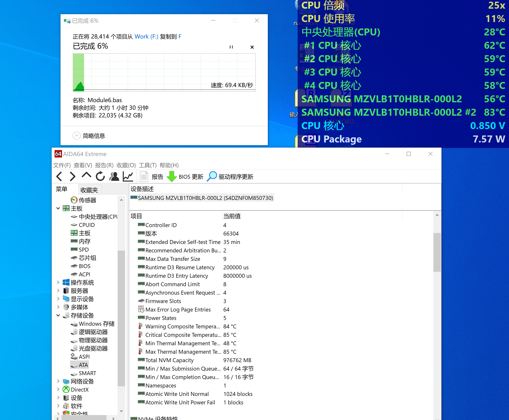
Task: Click the AIDA64 back navigation arrow
Action: [x=59, y=177]
